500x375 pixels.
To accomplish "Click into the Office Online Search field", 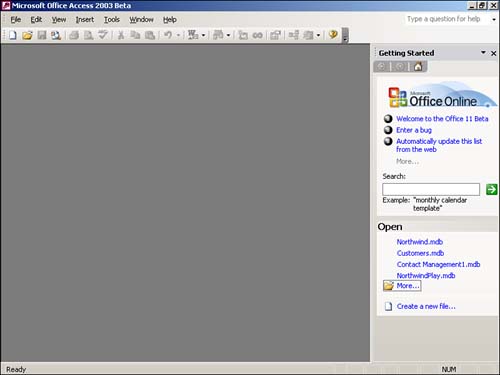I will (431, 189).
